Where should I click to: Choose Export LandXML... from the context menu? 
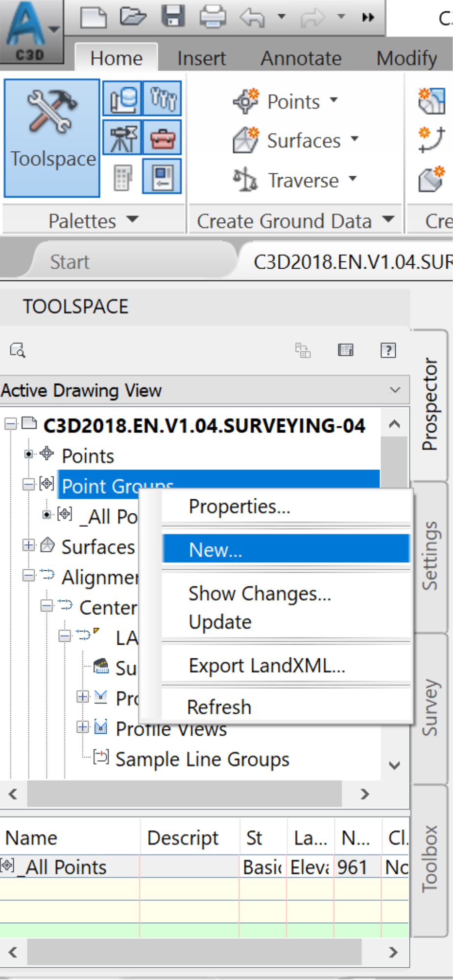click(x=286, y=665)
